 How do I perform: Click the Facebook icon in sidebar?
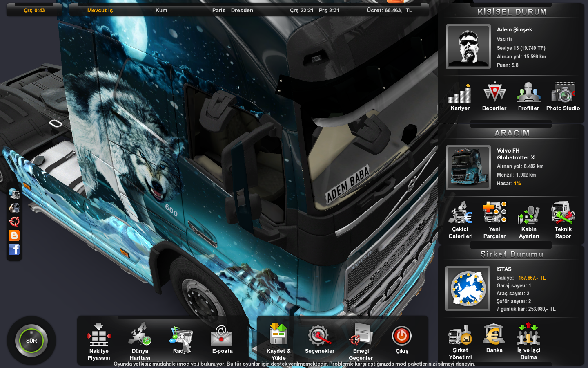pos(14,249)
